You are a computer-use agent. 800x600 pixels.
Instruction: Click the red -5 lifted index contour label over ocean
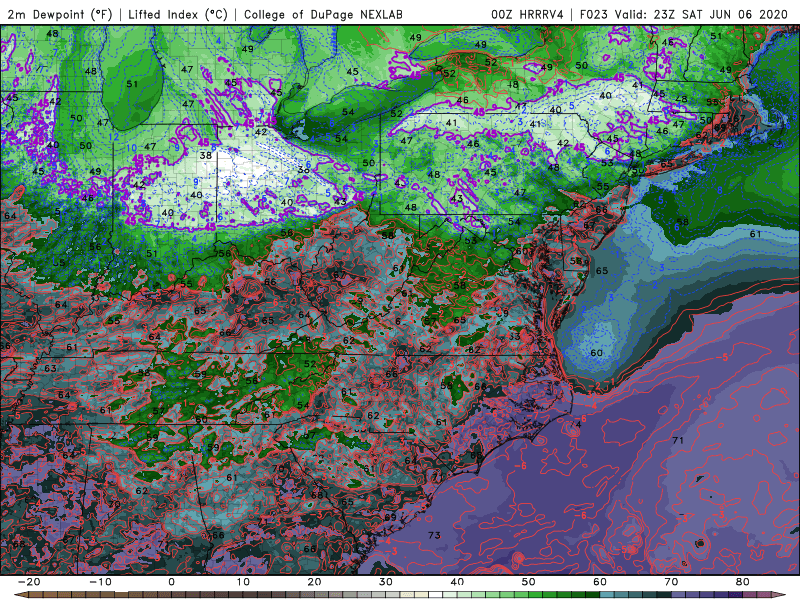coord(724,357)
